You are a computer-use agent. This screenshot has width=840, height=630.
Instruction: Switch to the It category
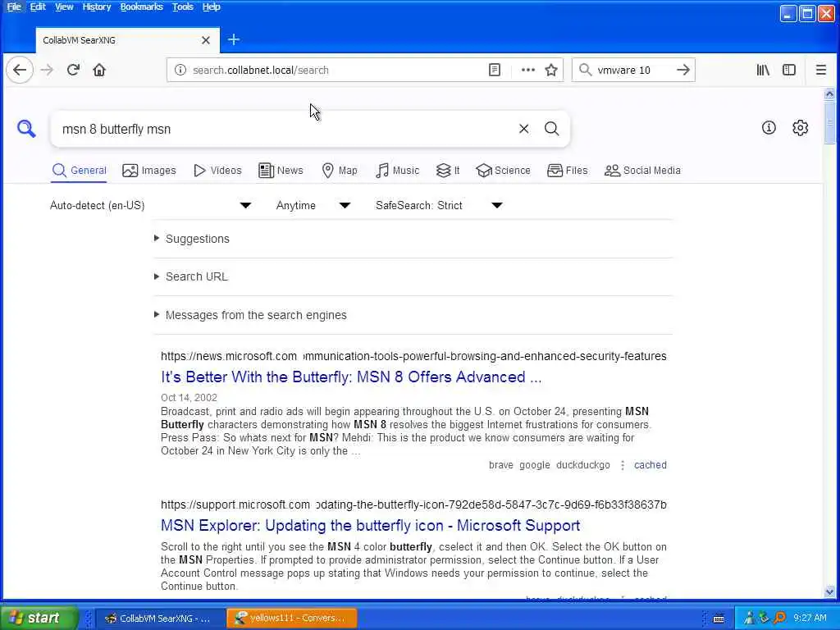click(448, 171)
